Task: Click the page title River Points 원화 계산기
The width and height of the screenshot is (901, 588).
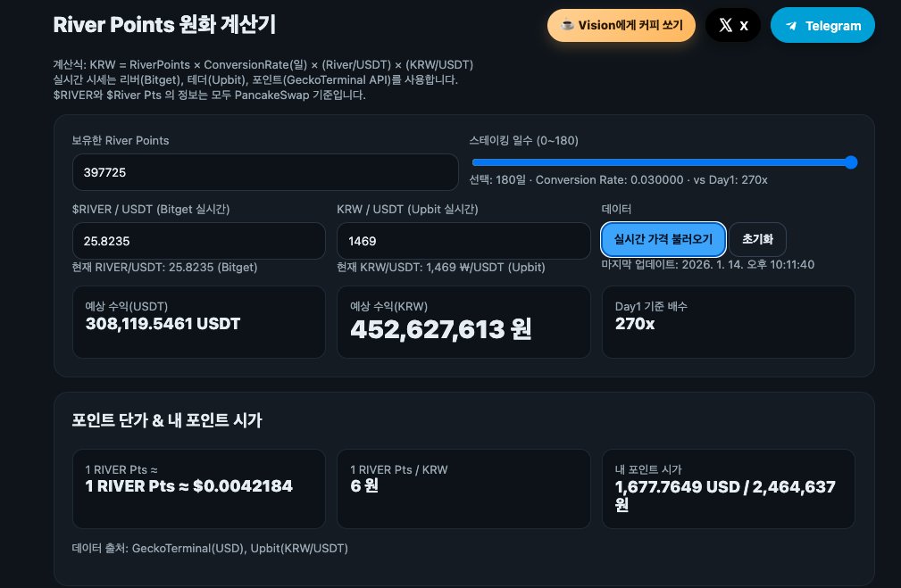Action: [164, 25]
